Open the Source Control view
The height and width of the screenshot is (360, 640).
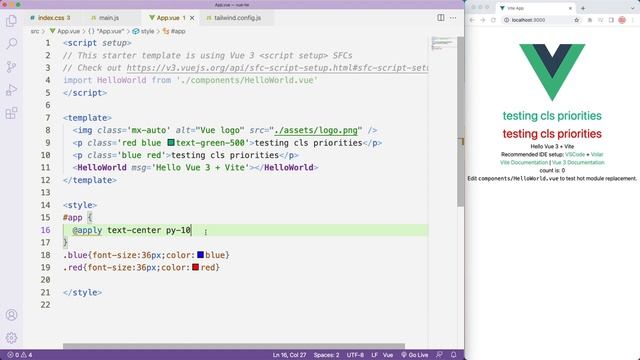tap(11, 67)
